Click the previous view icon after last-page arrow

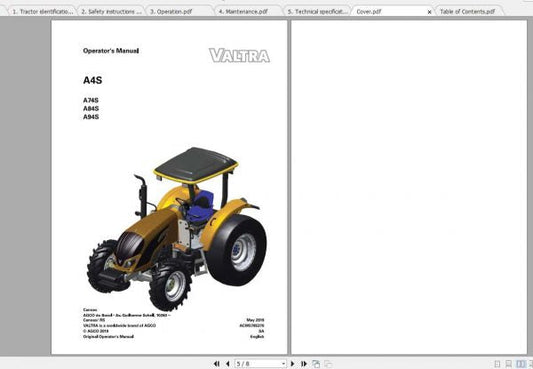316,364
